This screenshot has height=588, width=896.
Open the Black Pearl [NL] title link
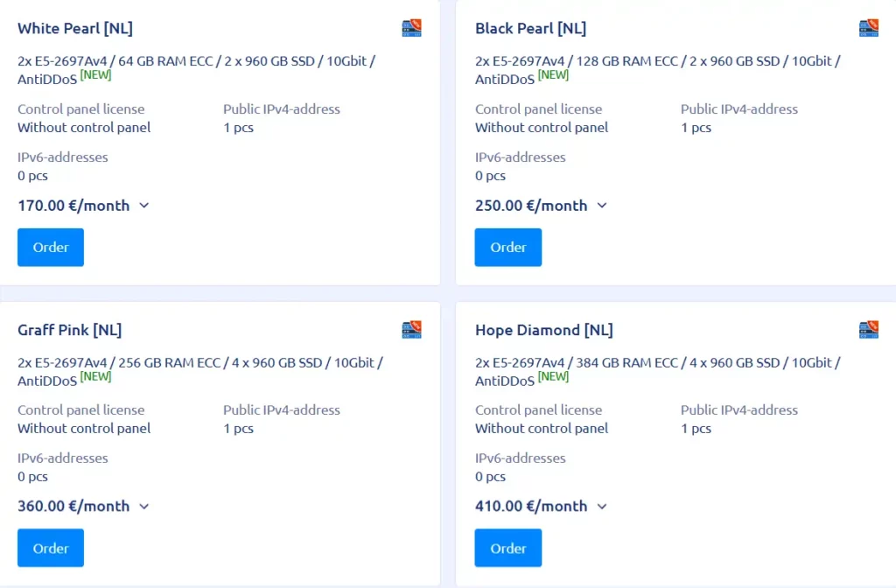[530, 28]
